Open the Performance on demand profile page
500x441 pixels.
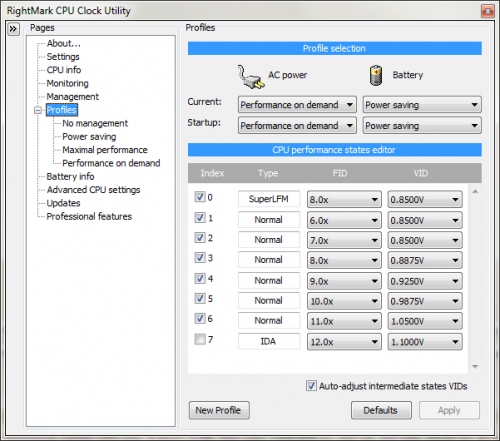[111, 163]
